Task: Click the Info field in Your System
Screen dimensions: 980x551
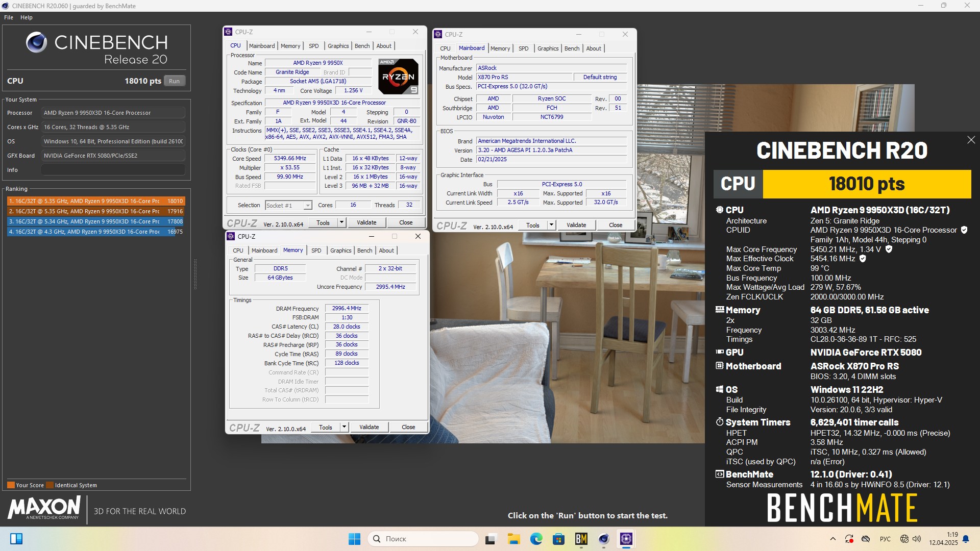Action: [x=113, y=170]
